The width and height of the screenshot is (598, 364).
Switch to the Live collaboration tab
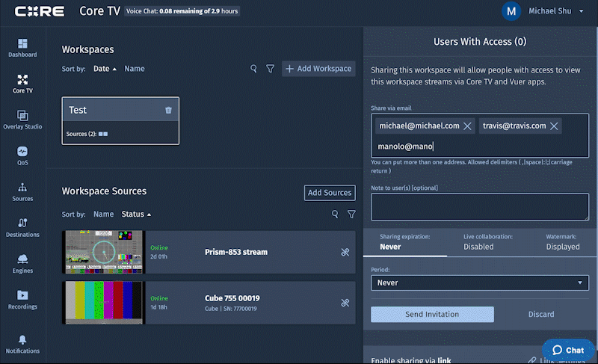coord(488,242)
